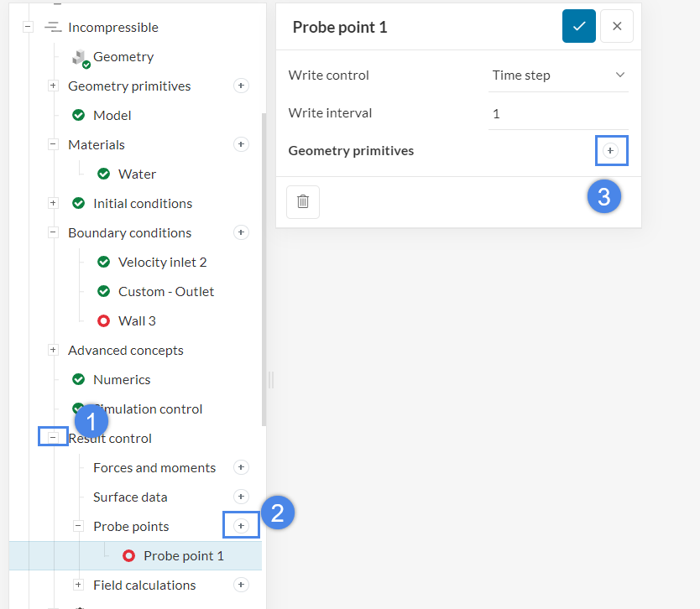Viewport: 700px width, 609px height.
Task: Add a new Surface data item
Action: (241, 497)
